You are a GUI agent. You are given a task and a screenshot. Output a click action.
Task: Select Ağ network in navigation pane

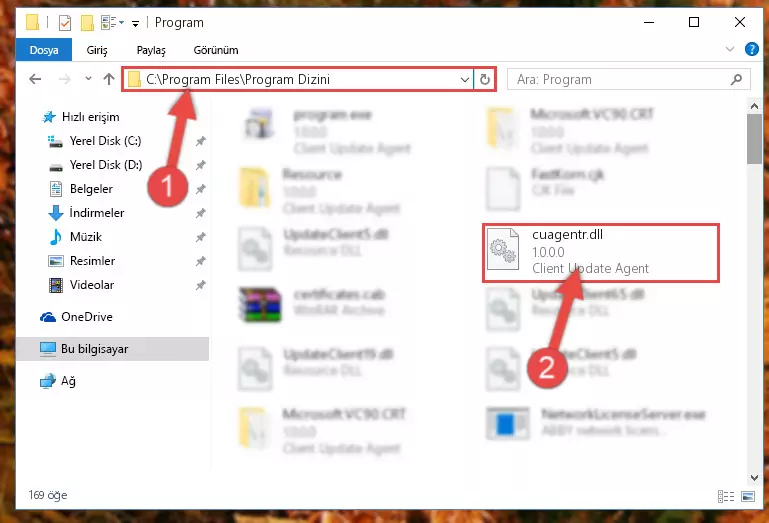[x=68, y=381]
